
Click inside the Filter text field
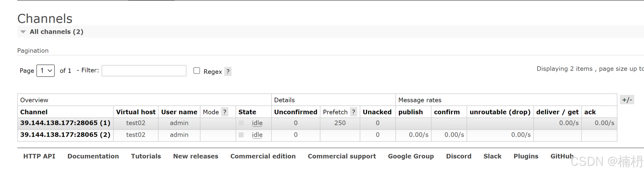tap(143, 71)
